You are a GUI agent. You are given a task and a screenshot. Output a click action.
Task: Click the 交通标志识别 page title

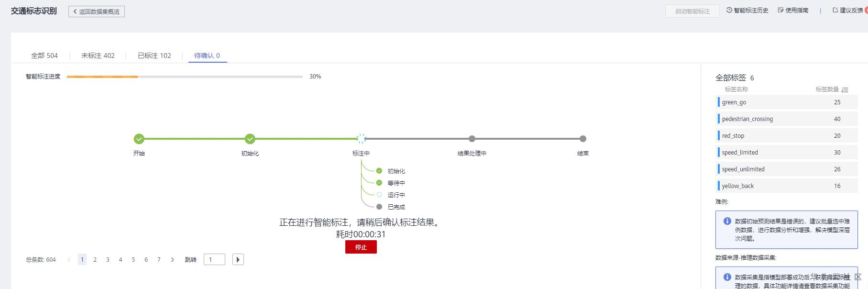(34, 11)
